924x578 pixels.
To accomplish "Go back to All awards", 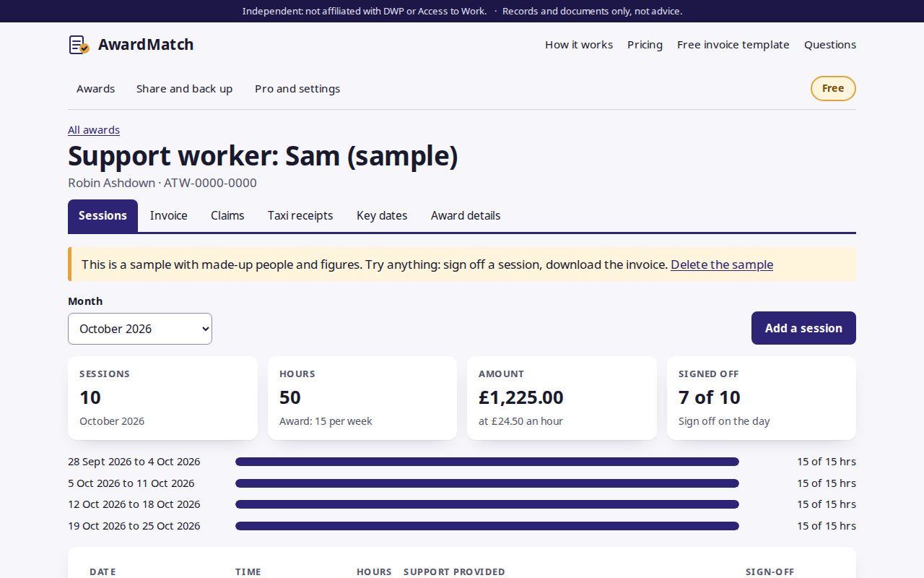I will pos(94,130).
